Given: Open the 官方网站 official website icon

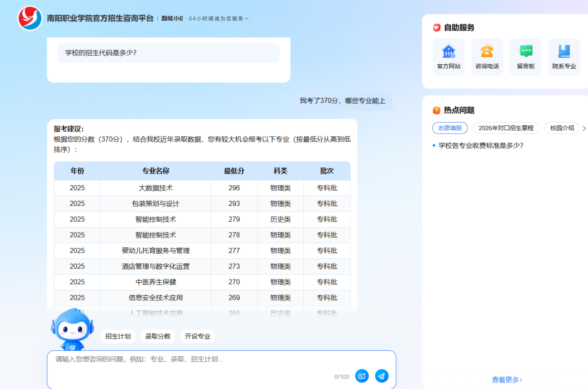Looking at the screenshot, I should point(449,52).
